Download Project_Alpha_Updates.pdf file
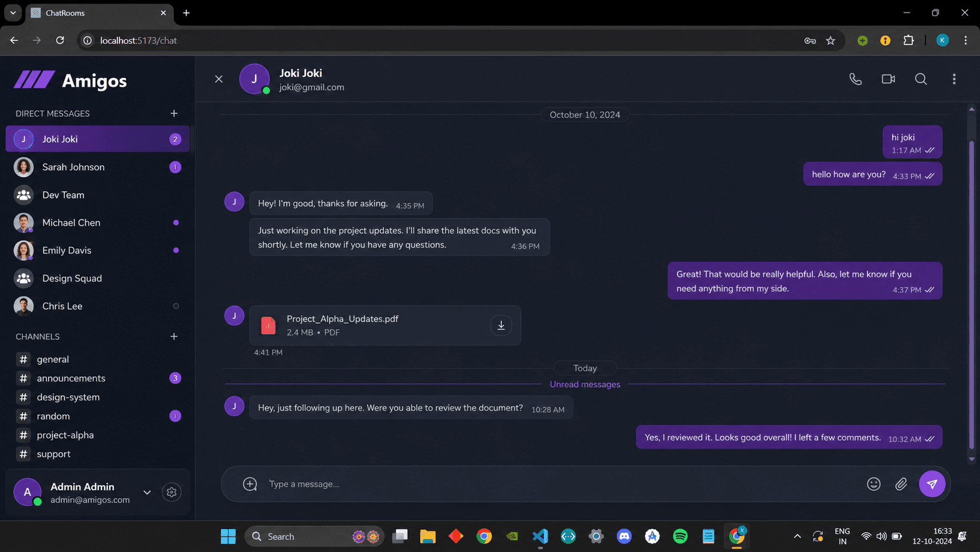 pyautogui.click(x=501, y=325)
